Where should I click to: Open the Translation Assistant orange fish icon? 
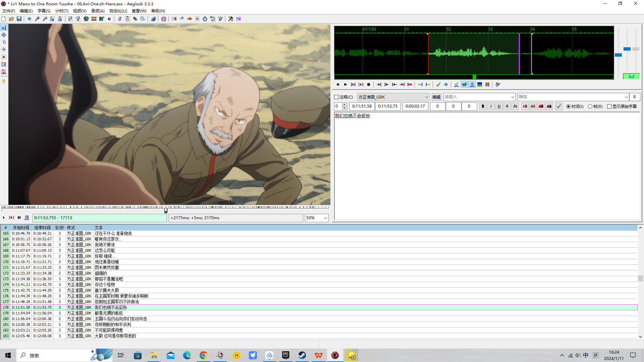190,19
